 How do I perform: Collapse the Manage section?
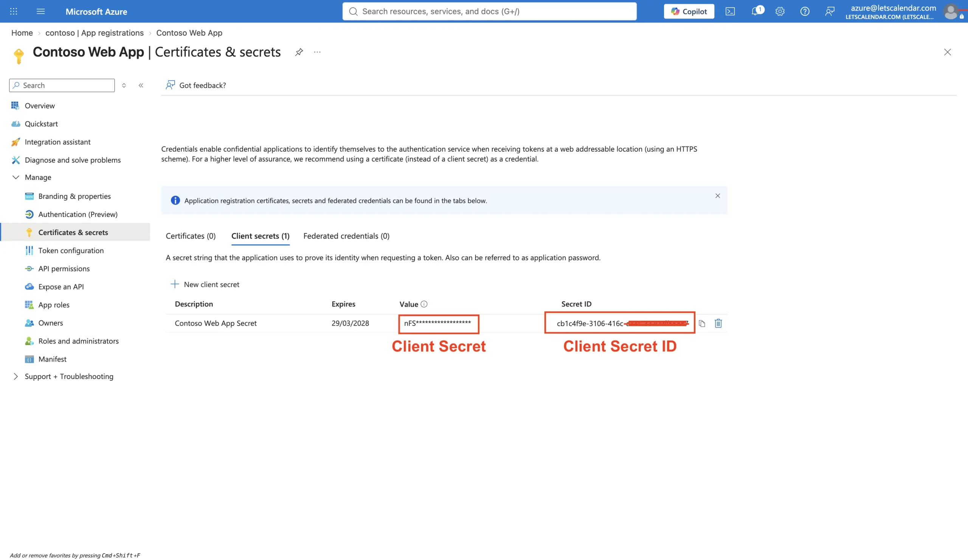[16, 177]
